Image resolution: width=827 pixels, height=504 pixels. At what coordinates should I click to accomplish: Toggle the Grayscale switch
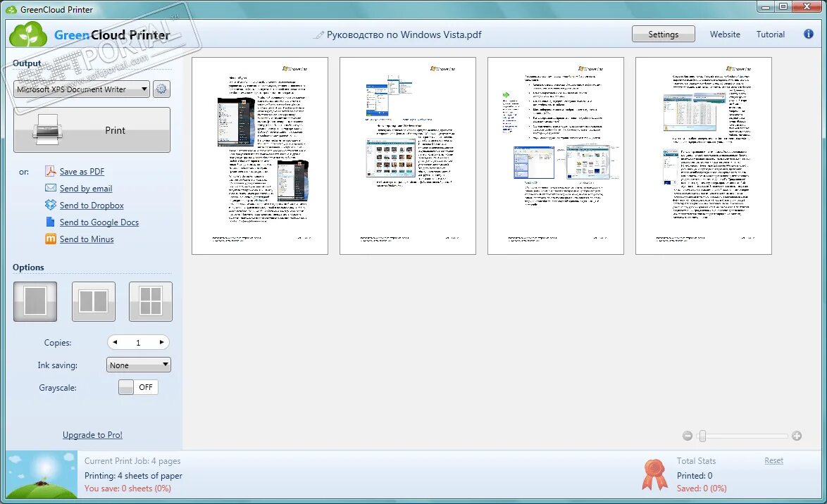pyautogui.click(x=138, y=387)
